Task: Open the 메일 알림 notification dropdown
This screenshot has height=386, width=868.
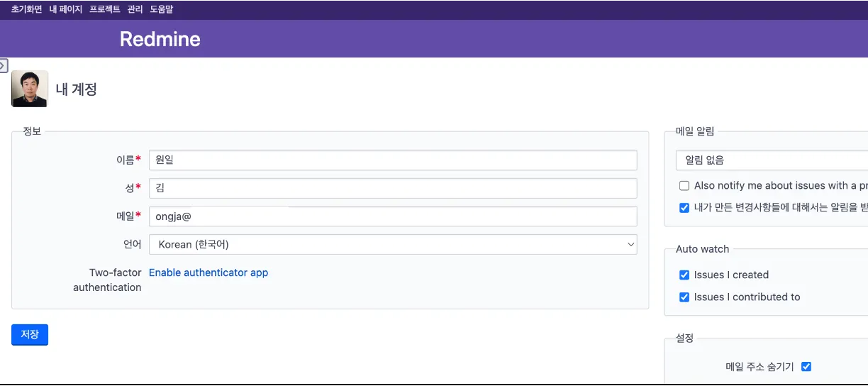Action: (x=772, y=160)
